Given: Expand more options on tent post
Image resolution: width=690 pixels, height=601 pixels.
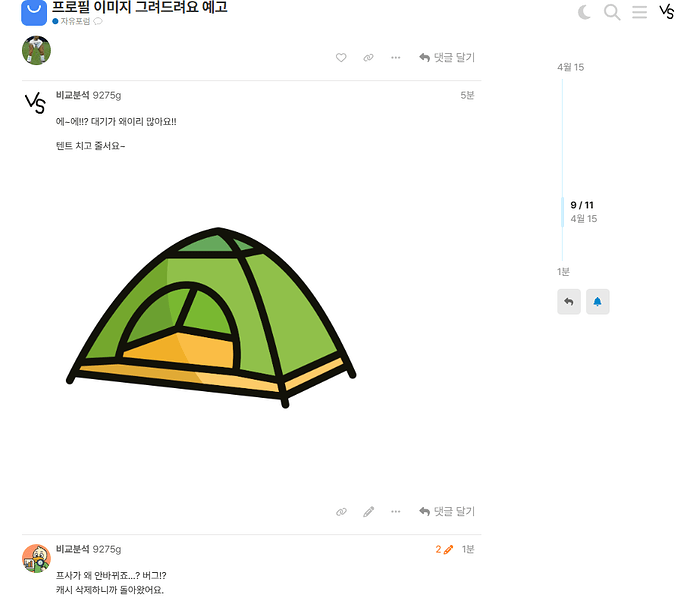Looking at the screenshot, I should click(x=396, y=512).
